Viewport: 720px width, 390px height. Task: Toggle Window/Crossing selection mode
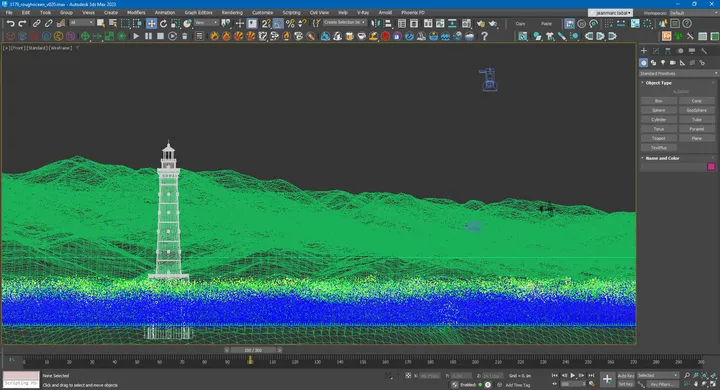tap(137, 23)
